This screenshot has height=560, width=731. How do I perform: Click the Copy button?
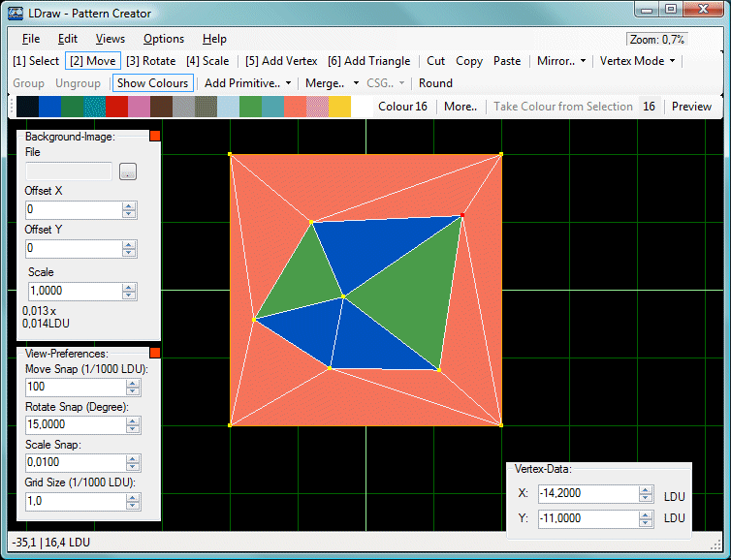[x=469, y=61]
